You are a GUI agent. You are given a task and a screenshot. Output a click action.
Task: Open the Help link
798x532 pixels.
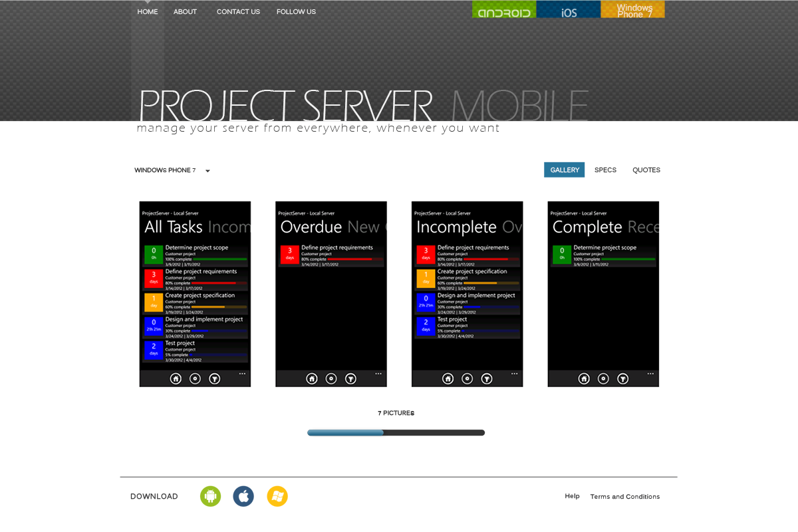[x=572, y=496]
